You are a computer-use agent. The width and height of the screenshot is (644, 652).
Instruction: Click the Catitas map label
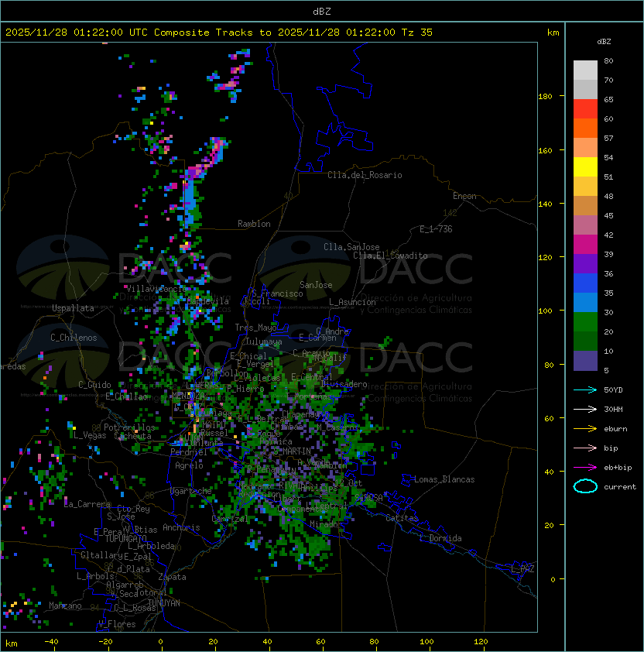(402, 518)
